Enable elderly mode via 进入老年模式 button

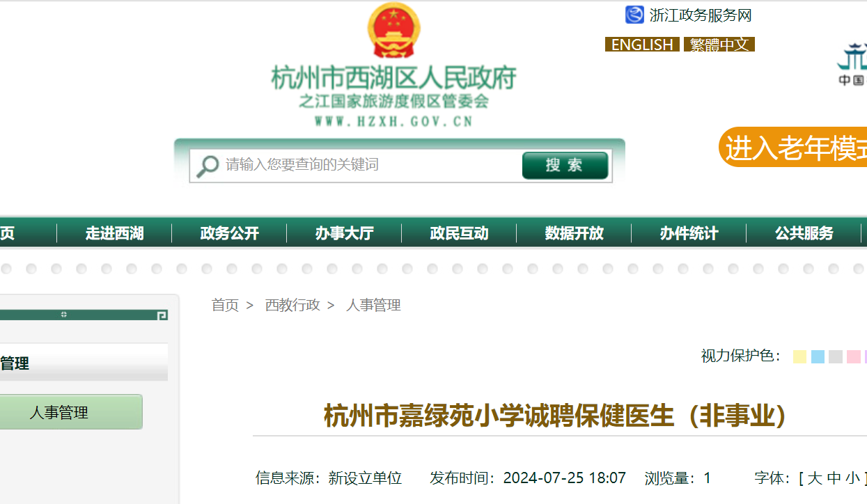coord(794,148)
